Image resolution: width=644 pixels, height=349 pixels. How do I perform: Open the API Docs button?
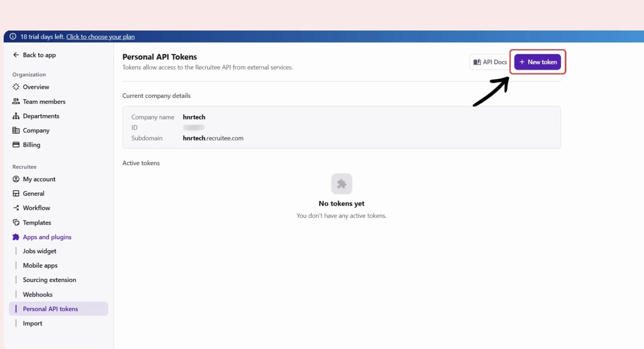(490, 62)
